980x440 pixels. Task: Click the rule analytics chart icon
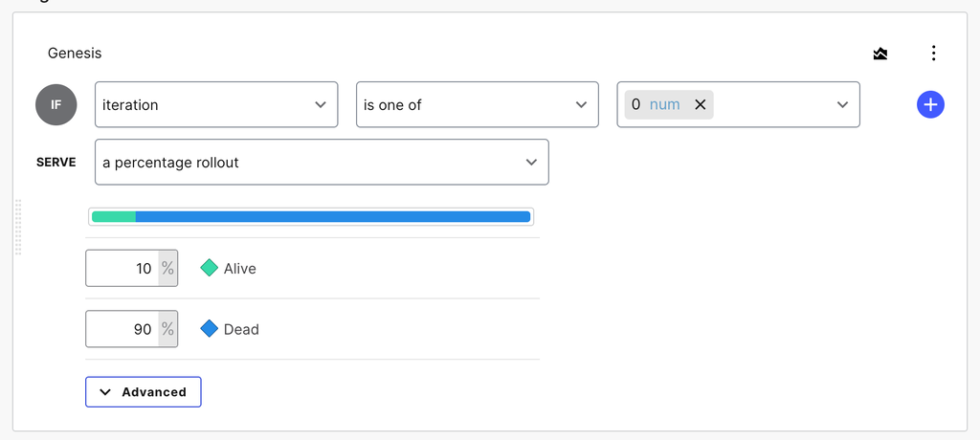(x=880, y=54)
